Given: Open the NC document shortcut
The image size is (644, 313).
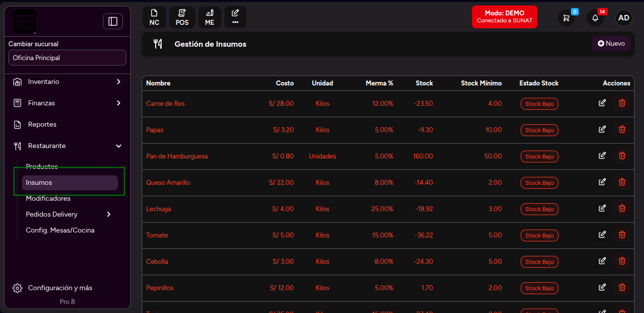Looking at the screenshot, I should (154, 17).
